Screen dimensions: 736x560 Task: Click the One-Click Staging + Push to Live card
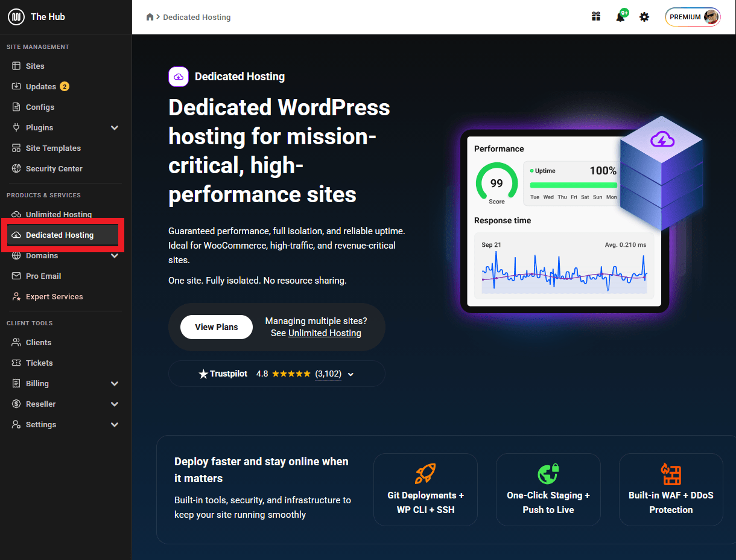pos(548,489)
